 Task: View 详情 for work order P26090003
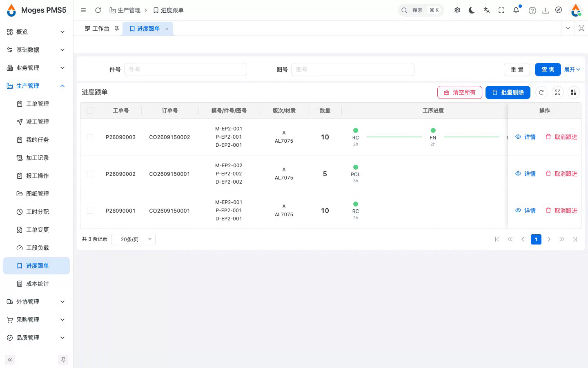click(526, 137)
